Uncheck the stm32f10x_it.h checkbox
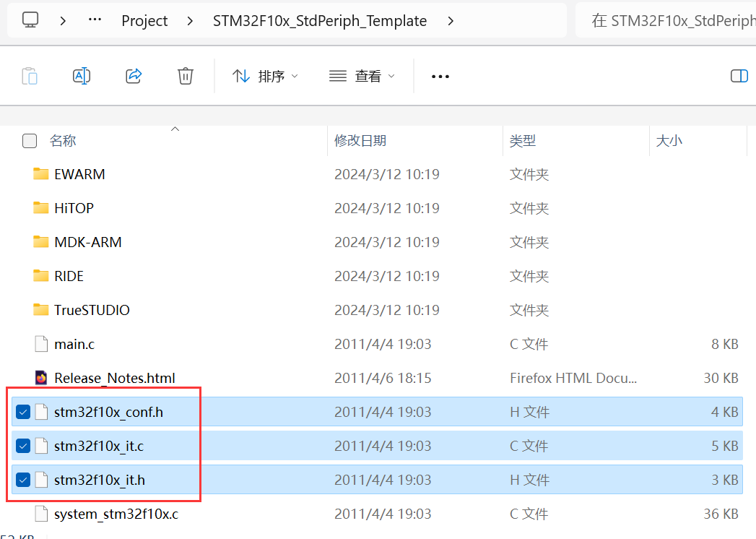The width and height of the screenshot is (756, 539). (x=23, y=480)
